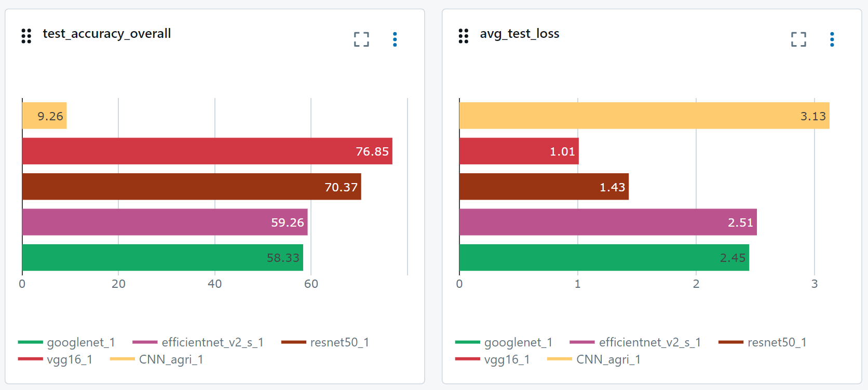
Task: Toggle efficientnet_v2_s_1 legend in accuracy chart
Action: coord(198,342)
